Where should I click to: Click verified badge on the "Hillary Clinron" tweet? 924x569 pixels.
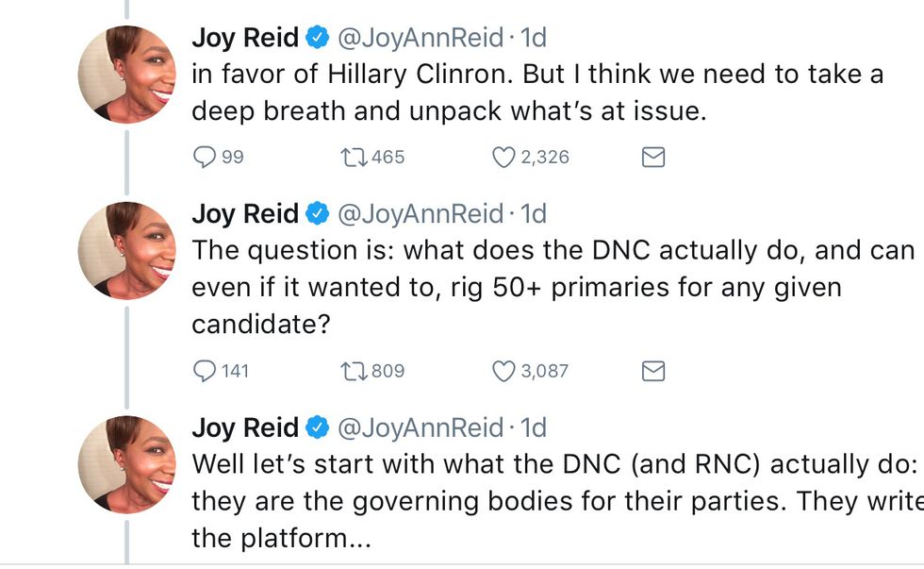click(319, 39)
